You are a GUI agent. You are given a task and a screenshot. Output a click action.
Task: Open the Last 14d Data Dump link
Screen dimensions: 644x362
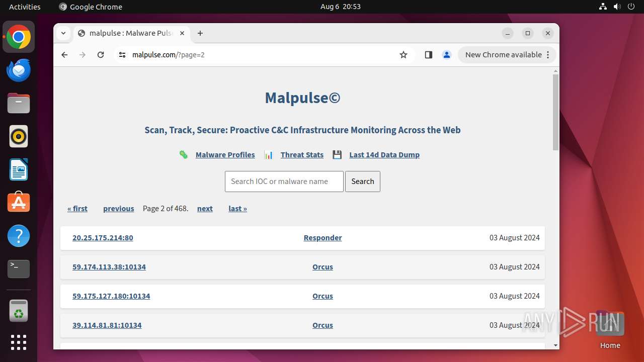click(384, 155)
